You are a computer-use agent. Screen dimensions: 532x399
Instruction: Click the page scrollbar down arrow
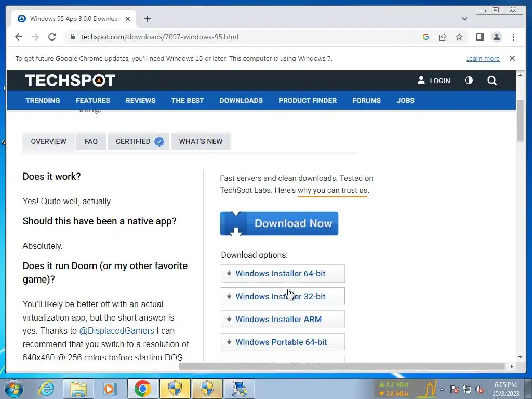520,357
